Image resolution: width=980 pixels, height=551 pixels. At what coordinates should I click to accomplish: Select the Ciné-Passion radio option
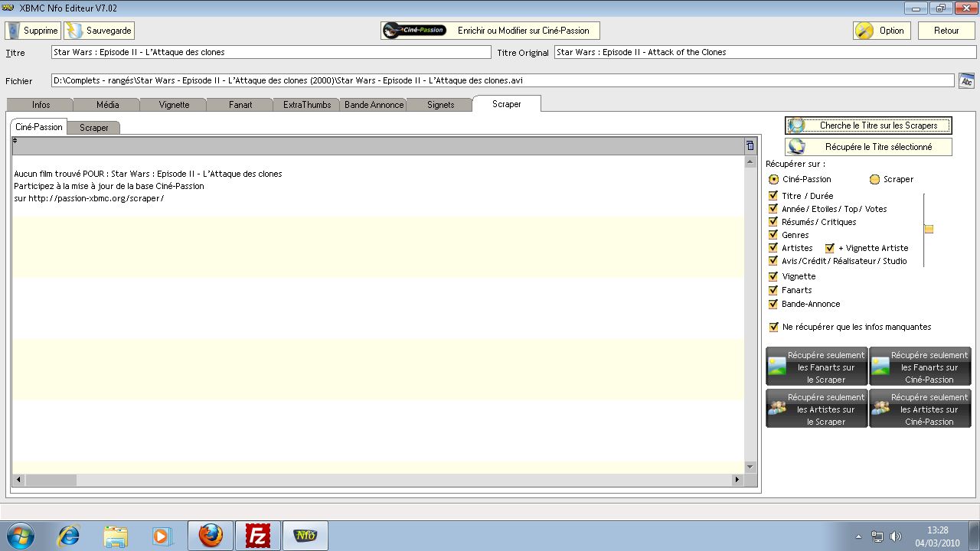[x=774, y=179]
